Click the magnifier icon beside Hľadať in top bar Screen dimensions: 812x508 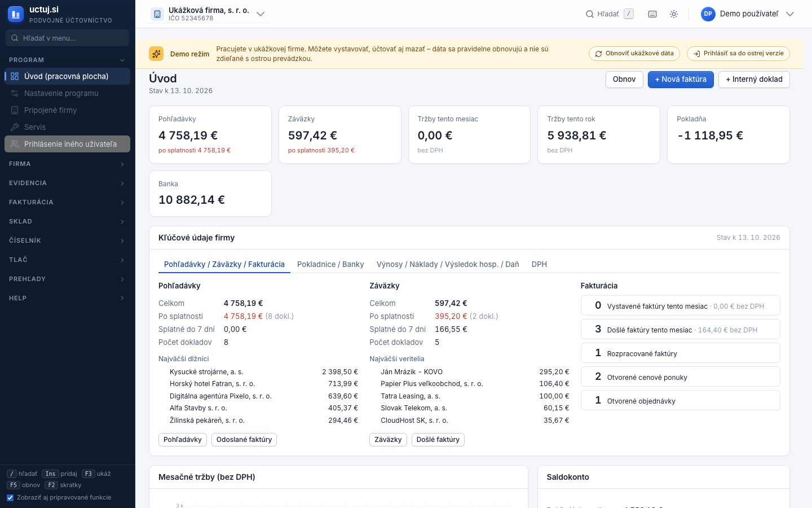590,14
